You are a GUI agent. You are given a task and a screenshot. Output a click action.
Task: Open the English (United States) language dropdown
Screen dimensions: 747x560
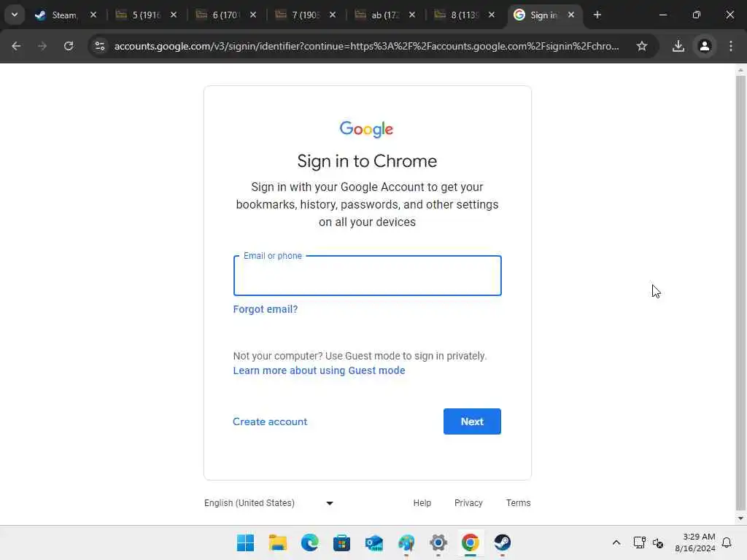click(x=268, y=503)
